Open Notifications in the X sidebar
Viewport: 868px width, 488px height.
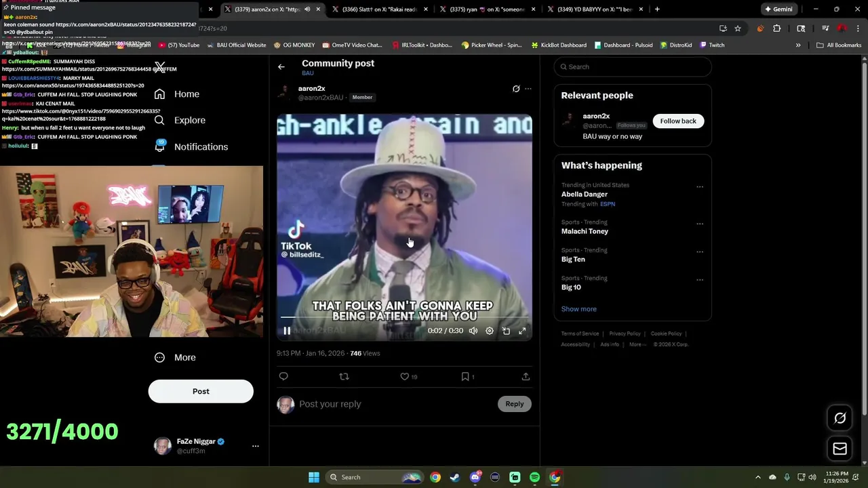click(x=191, y=146)
